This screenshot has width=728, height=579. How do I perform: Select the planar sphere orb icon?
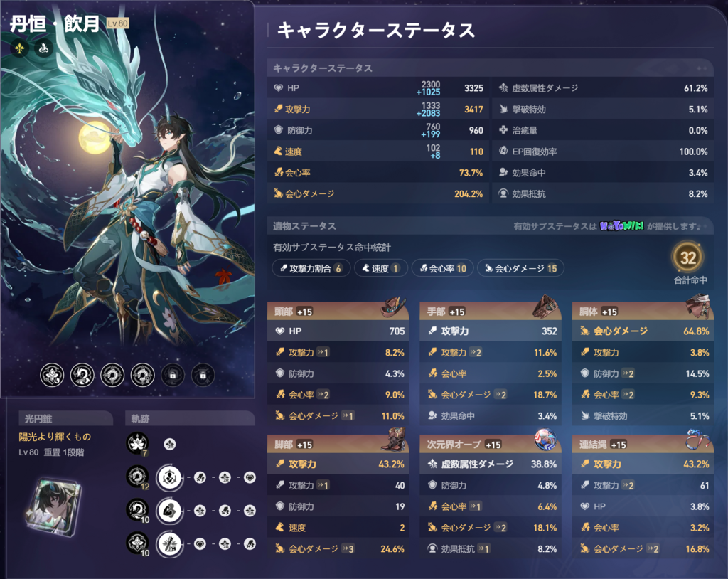[x=545, y=440]
